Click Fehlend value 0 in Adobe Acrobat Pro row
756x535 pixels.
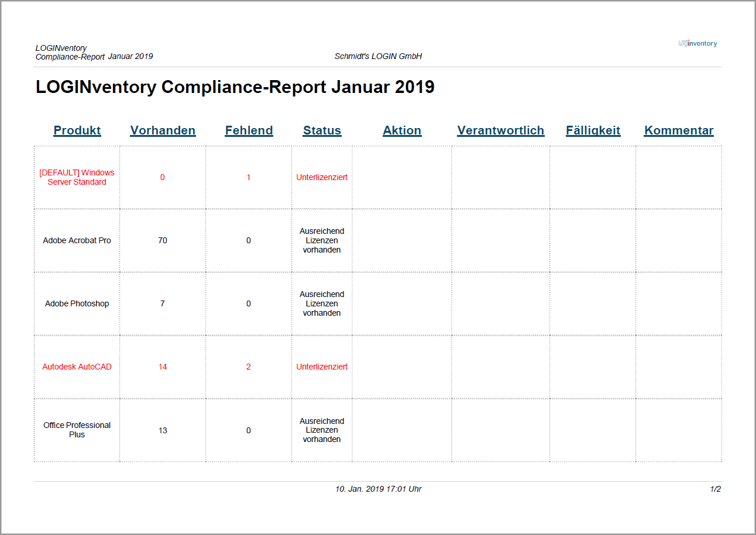point(249,240)
